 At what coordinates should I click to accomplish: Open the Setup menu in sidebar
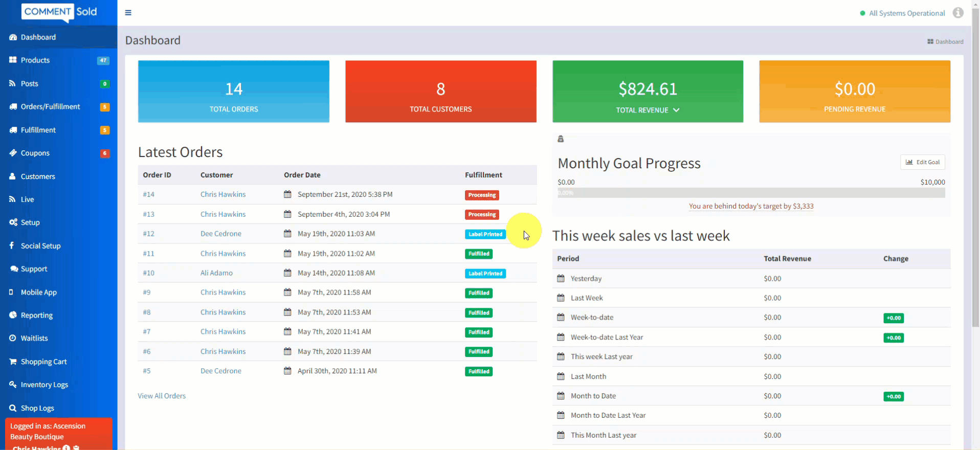30,222
